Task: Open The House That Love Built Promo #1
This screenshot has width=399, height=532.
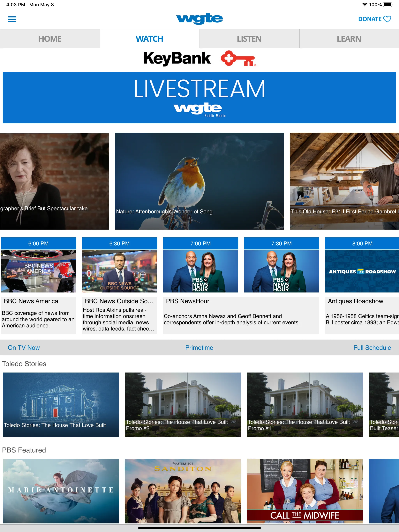Action: tap(305, 405)
